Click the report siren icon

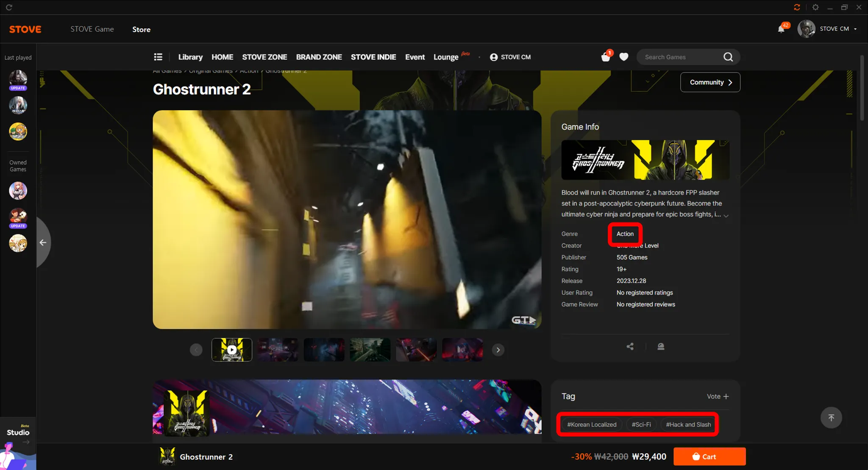pyautogui.click(x=660, y=346)
